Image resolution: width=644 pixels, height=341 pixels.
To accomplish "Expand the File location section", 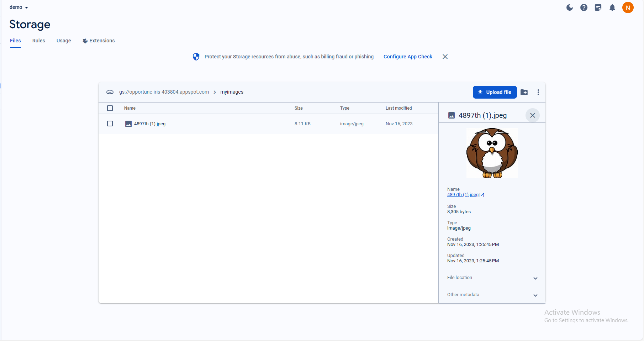I will coord(492,278).
